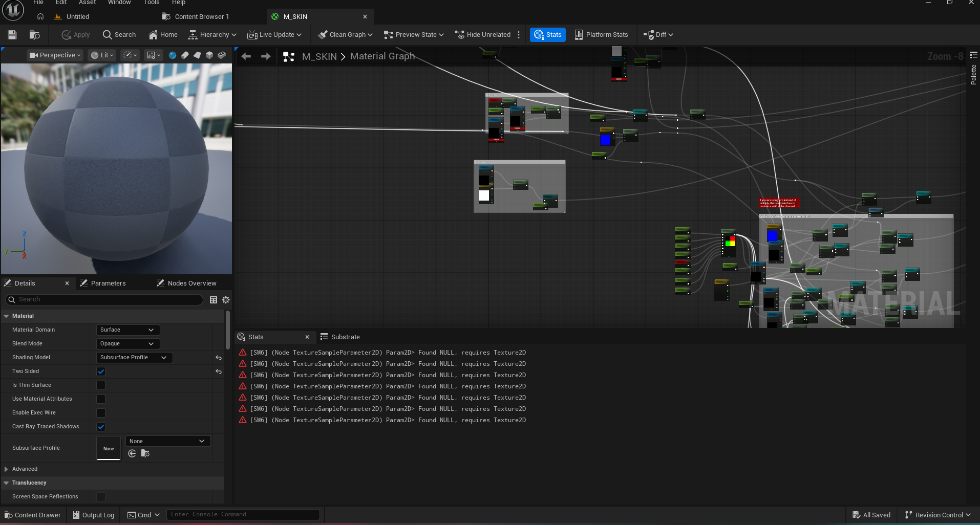Image resolution: width=980 pixels, height=525 pixels.
Task: Switch to the Parameters tab
Action: [108, 283]
